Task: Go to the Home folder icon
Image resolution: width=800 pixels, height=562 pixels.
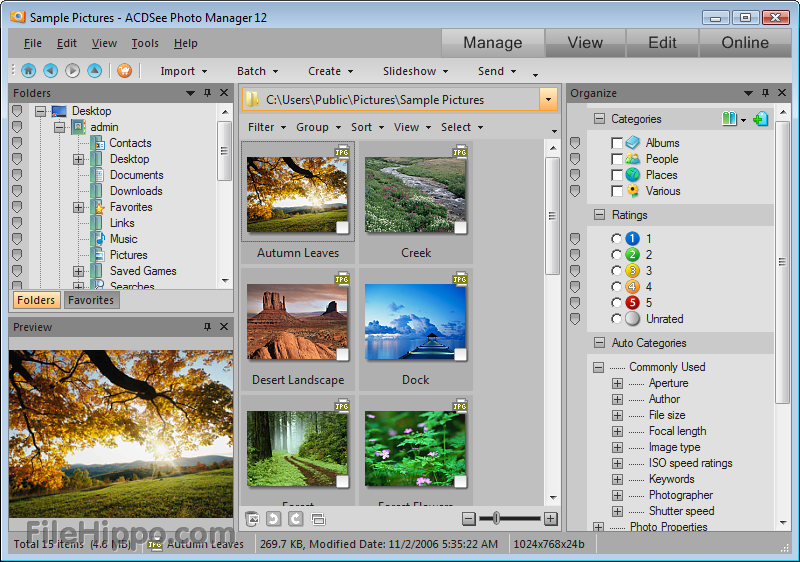Action: click(x=29, y=70)
